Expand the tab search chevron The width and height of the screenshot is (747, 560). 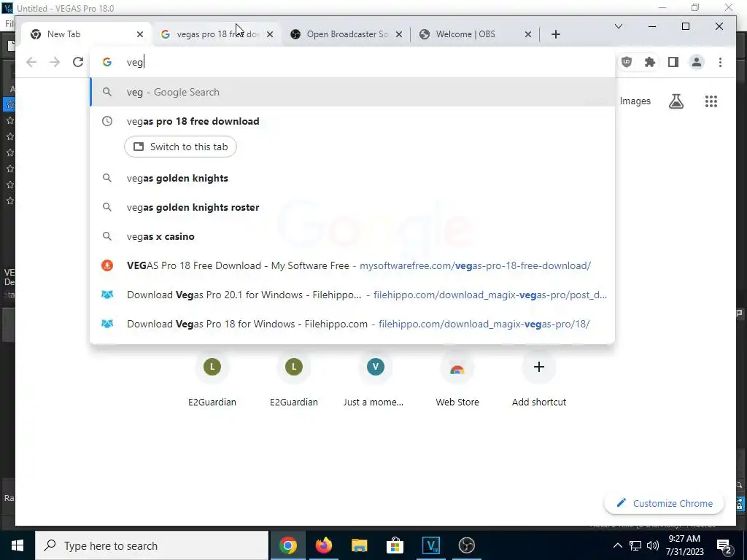[619, 26]
